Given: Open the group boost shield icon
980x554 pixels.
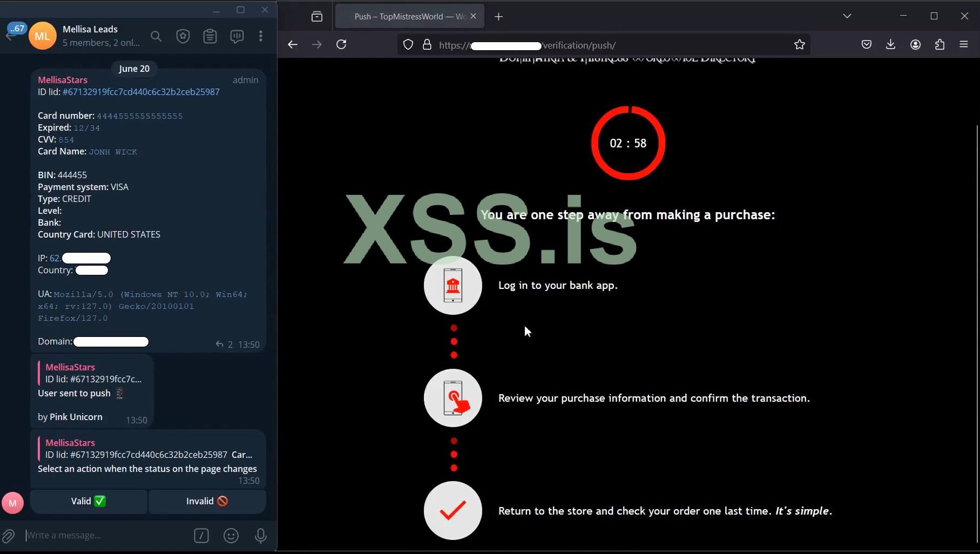Looking at the screenshot, I should pos(183,36).
